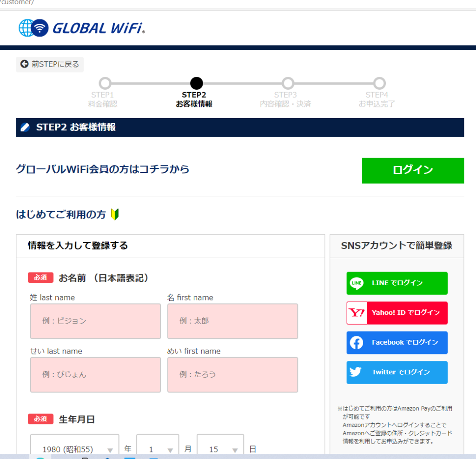This screenshot has height=459, width=476.
Task: Click the Amazon Pay notice text
Action: (395, 425)
